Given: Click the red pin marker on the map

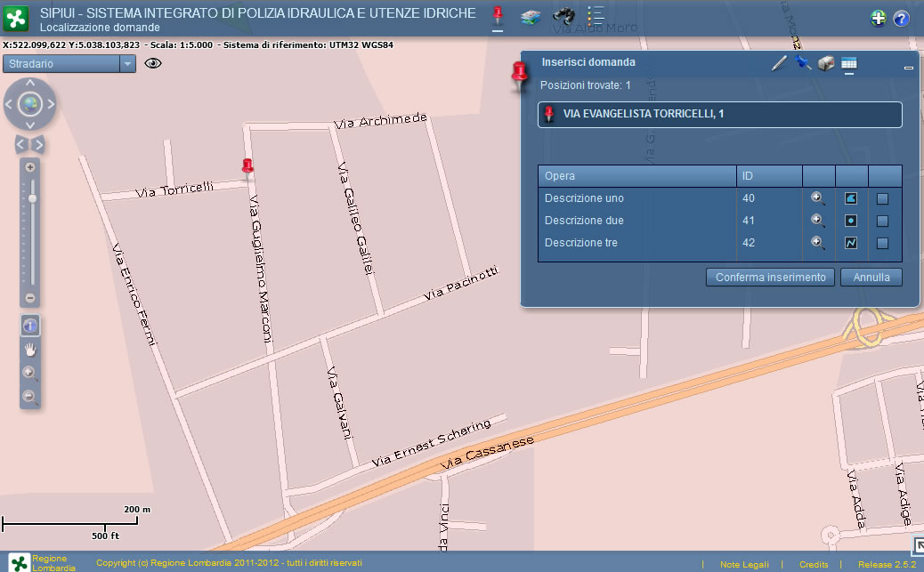Looking at the screenshot, I should coord(248,166).
